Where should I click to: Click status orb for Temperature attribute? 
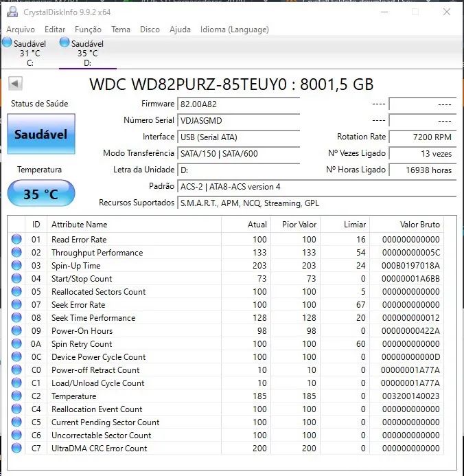[16, 396]
